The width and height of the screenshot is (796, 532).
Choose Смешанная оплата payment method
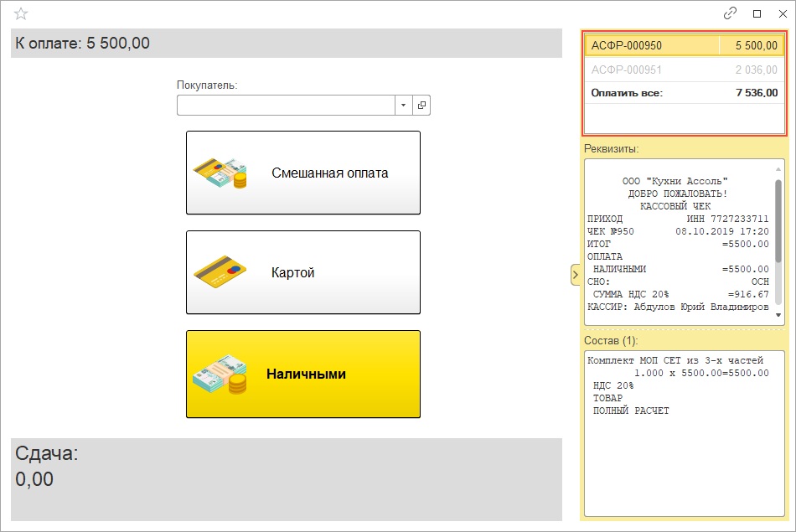pos(303,173)
